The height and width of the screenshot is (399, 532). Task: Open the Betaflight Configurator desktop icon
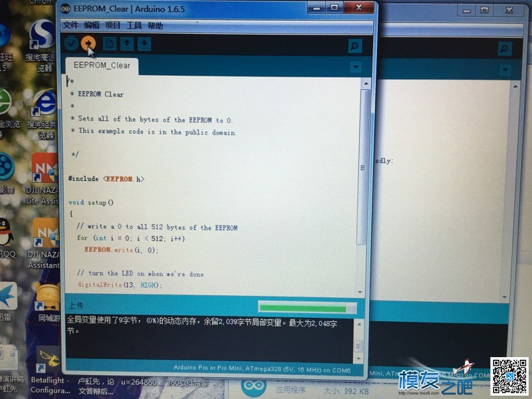pos(49,370)
